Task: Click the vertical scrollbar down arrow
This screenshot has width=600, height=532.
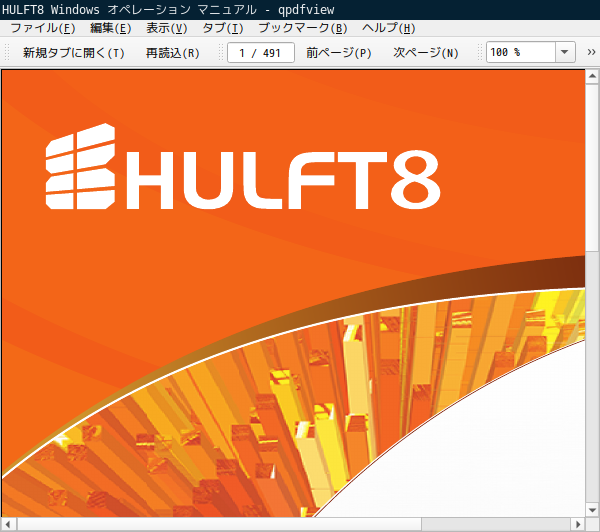Action: click(592, 510)
